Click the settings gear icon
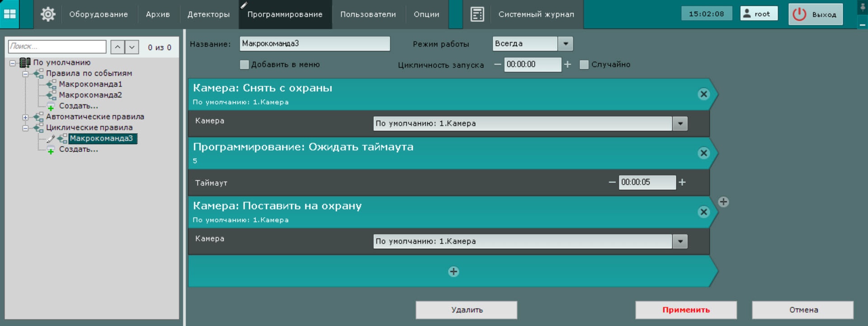 (x=48, y=14)
